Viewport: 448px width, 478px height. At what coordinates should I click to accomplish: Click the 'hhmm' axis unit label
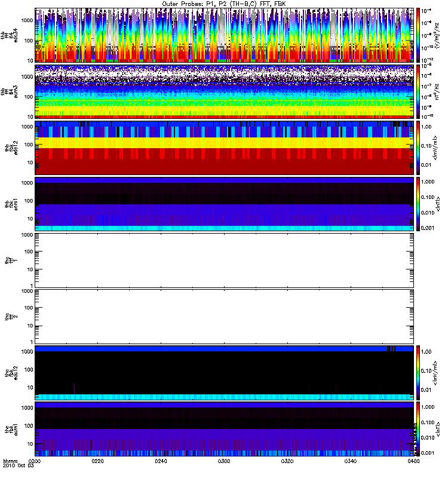[11, 461]
